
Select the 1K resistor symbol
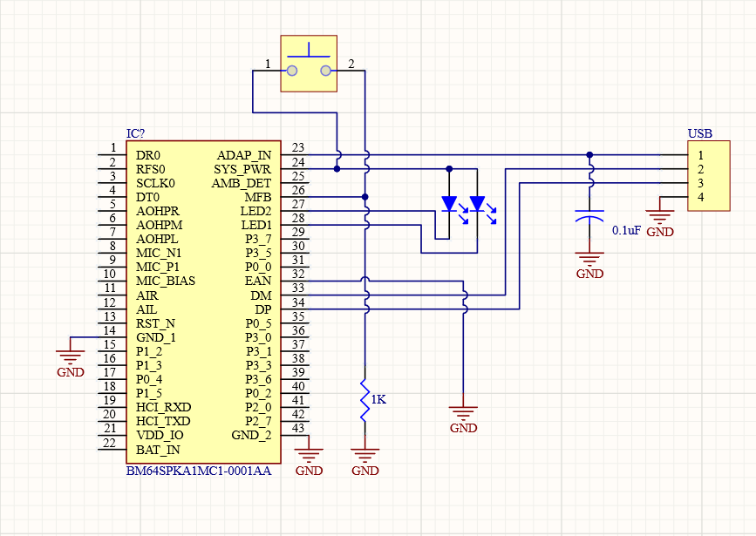click(x=365, y=400)
